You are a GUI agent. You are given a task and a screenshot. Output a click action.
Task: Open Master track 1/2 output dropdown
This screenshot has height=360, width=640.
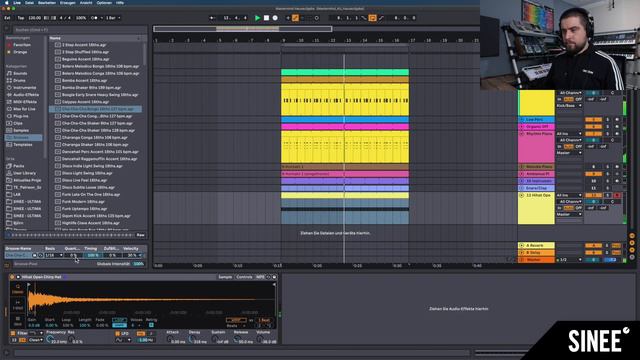[x=569, y=260]
